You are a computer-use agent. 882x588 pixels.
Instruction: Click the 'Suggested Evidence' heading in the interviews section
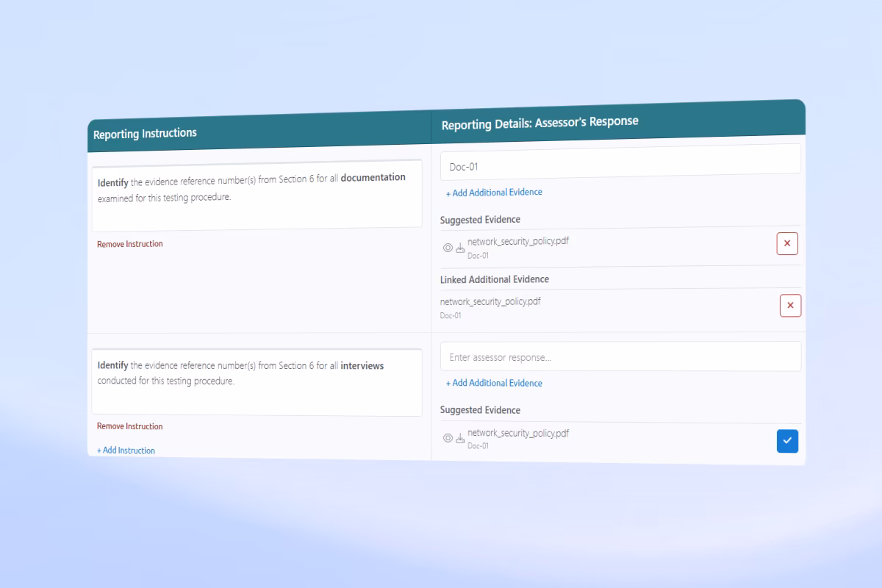pos(480,410)
